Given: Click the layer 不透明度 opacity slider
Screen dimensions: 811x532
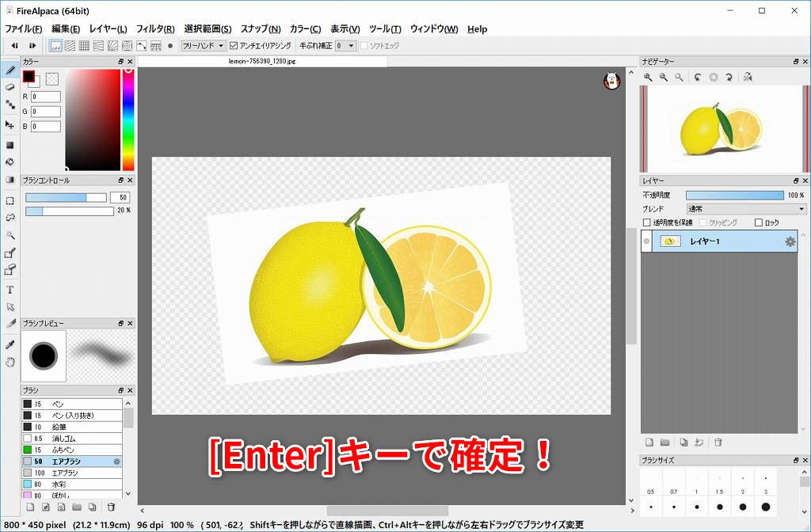Looking at the screenshot, I should click(734, 195).
